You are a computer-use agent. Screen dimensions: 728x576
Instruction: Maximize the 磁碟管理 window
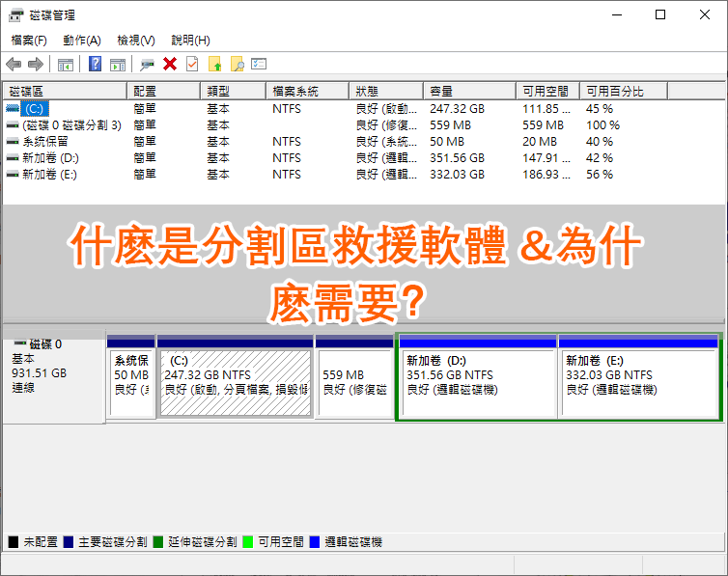660,14
